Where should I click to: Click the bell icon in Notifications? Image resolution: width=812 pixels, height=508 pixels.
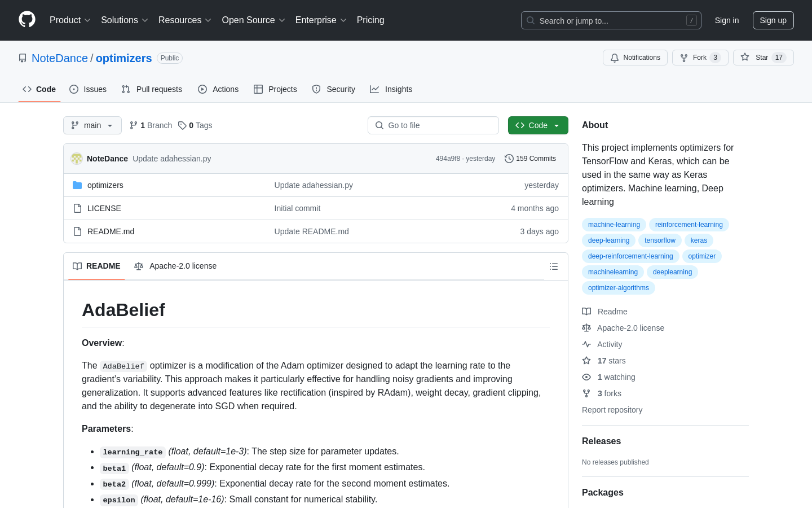615,58
